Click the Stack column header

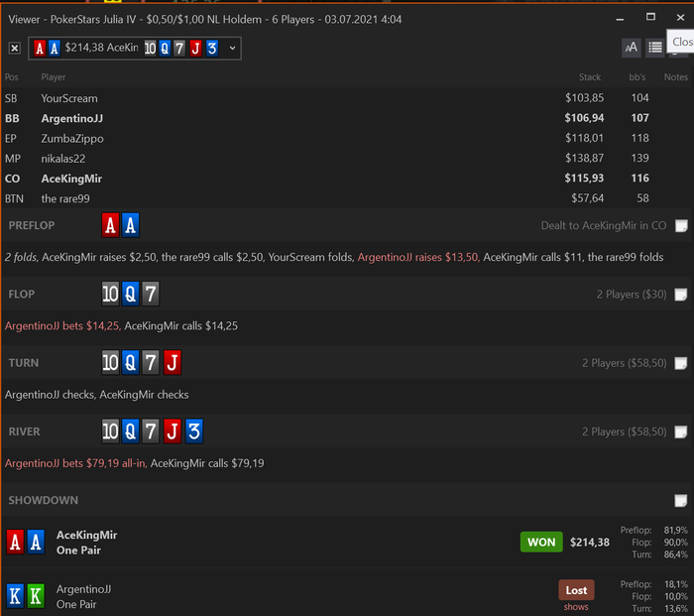click(x=590, y=77)
